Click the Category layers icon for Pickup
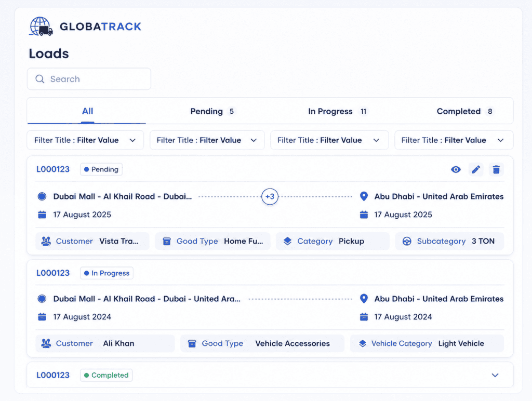The width and height of the screenshot is (532, 401). [287, 241]
